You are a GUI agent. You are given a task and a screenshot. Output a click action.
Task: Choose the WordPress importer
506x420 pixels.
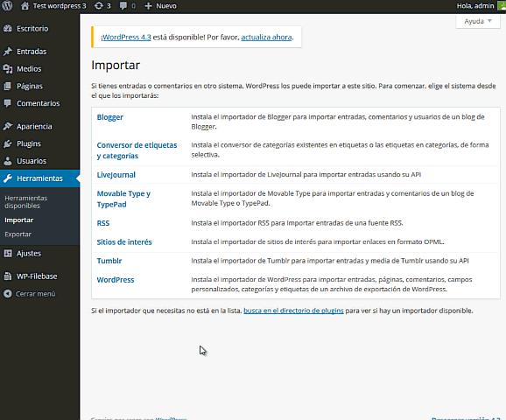tap(116, 280)
